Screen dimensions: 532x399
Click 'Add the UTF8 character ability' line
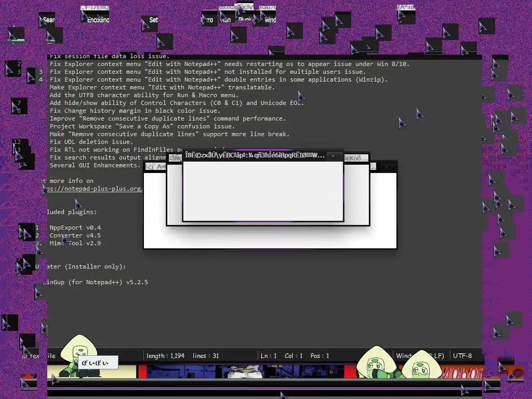click(144, 95)
